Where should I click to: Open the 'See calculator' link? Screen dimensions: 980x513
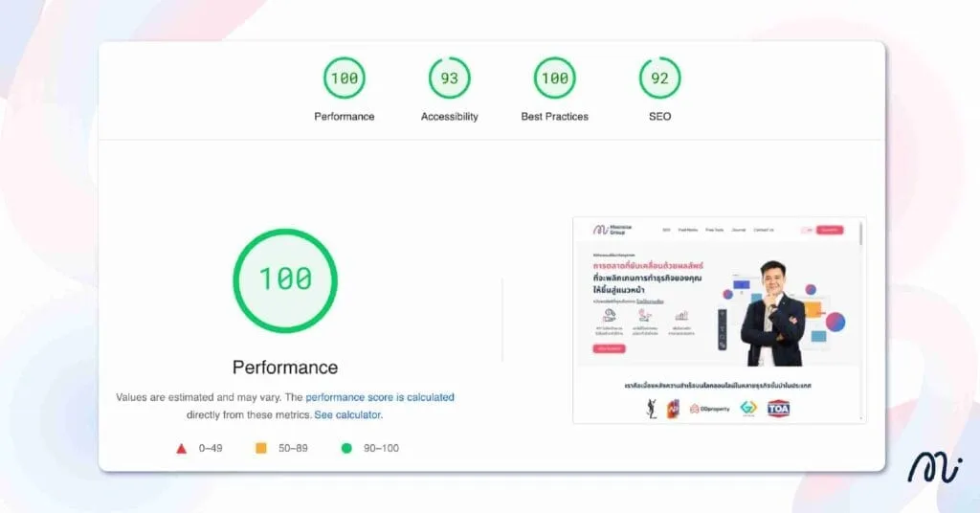347,415
